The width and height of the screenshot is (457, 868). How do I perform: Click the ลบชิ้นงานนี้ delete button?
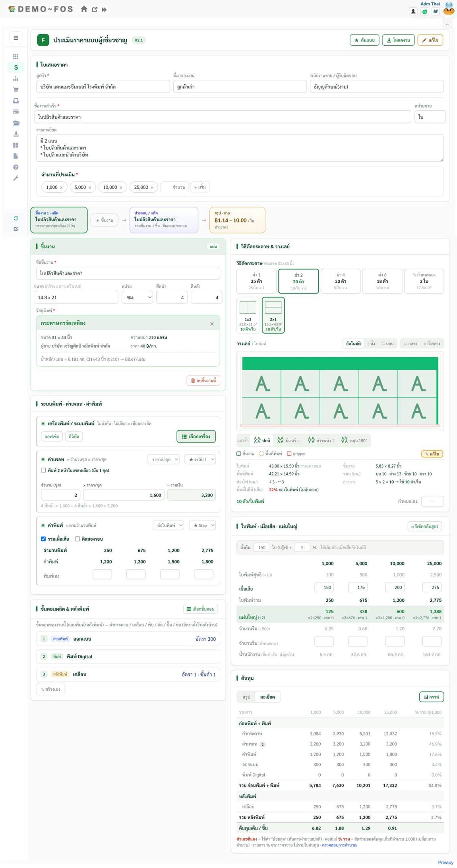coord(203,381)
